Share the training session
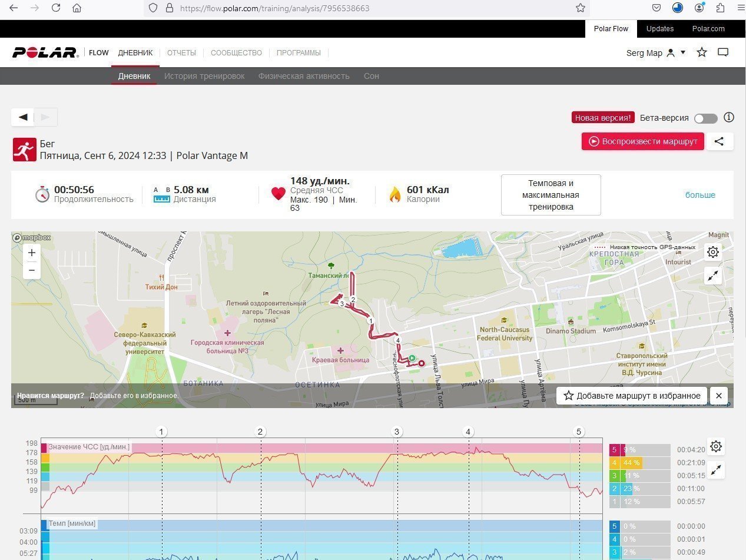 [720, 141]
